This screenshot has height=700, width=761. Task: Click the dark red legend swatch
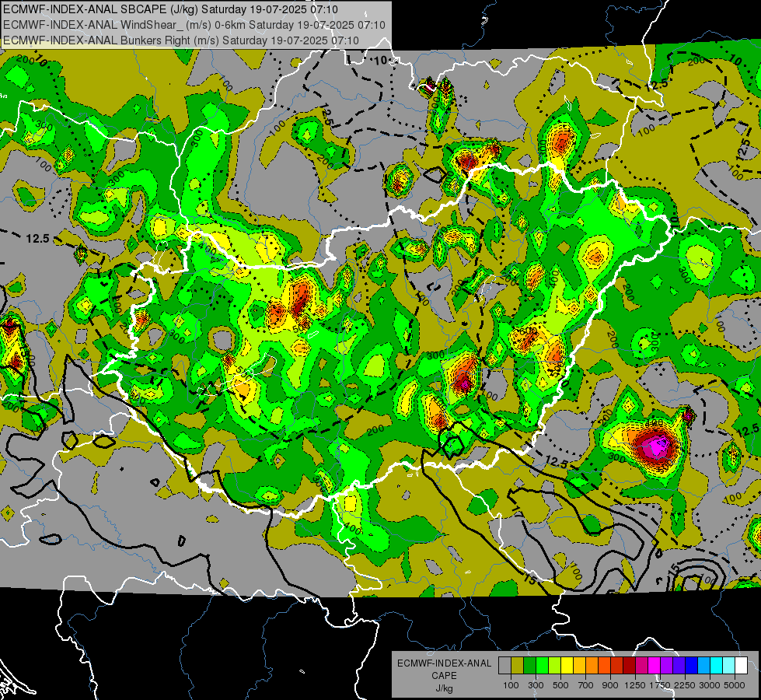[629, 666]
